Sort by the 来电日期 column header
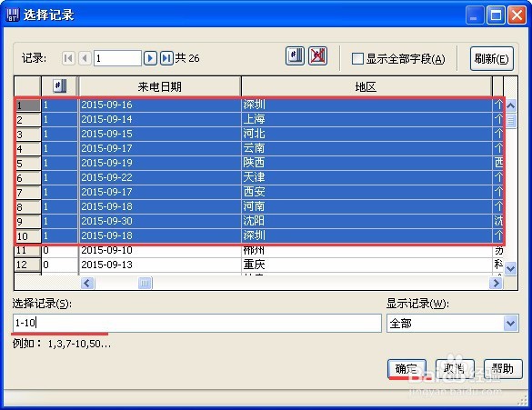The width and height of the screenshot is (532, 410). coord(159,86)
